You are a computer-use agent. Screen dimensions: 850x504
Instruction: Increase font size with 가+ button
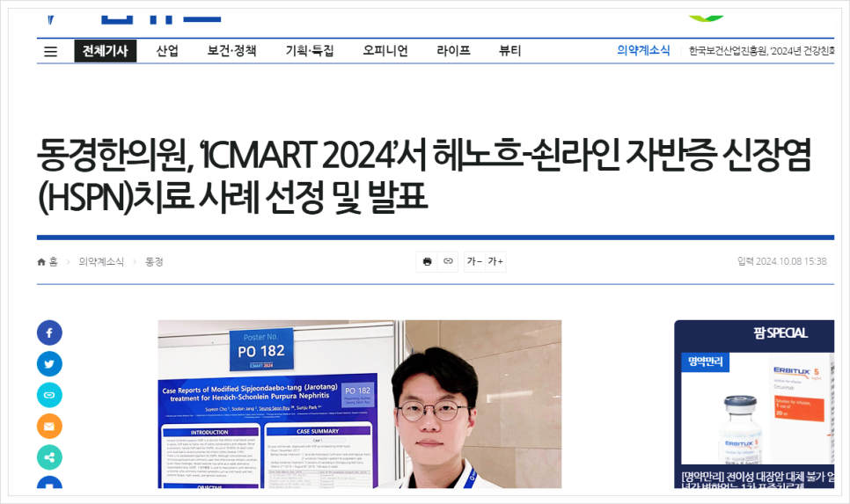click(495, 262)
